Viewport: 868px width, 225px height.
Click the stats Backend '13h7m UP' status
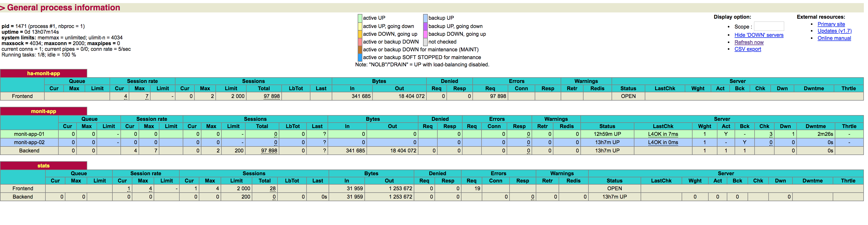[x=615, y=197]
